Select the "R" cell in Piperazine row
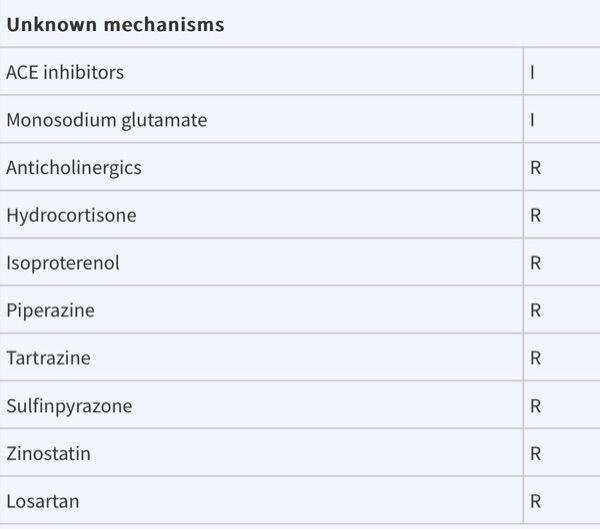Image resolution: width=600 pixels, height=529 pixels. [x=536, y=310]
